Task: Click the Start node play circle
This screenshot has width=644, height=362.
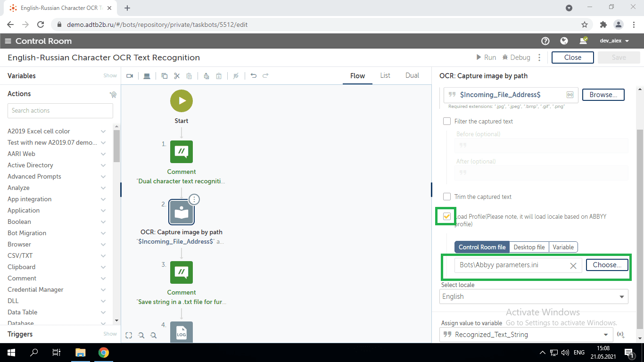Action: coord(182,101)
